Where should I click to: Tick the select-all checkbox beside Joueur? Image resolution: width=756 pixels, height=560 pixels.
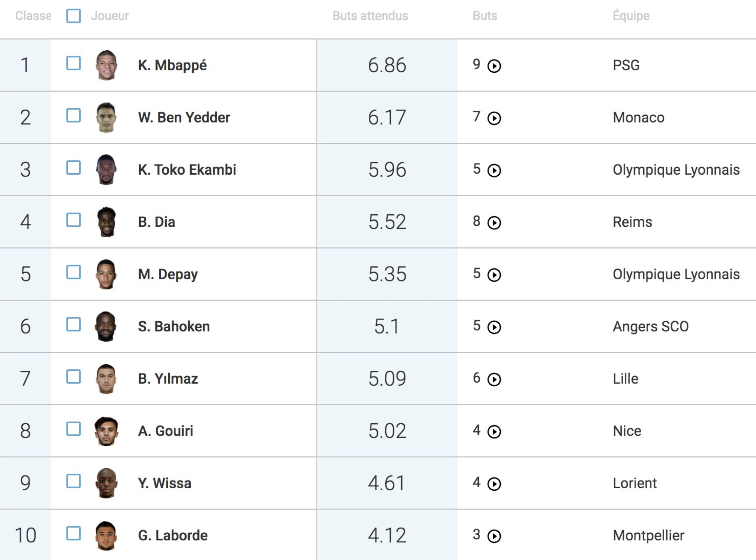point(74,16)
